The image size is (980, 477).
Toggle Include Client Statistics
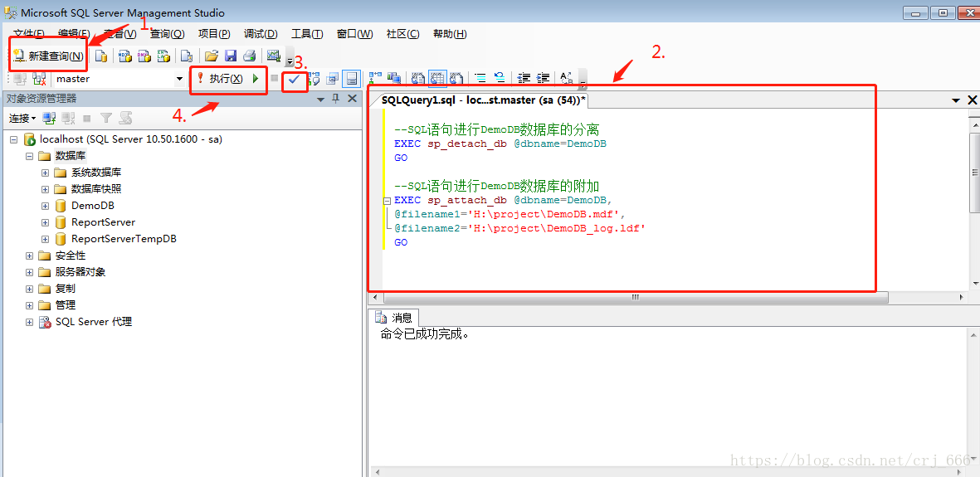(x=394, y=79)
